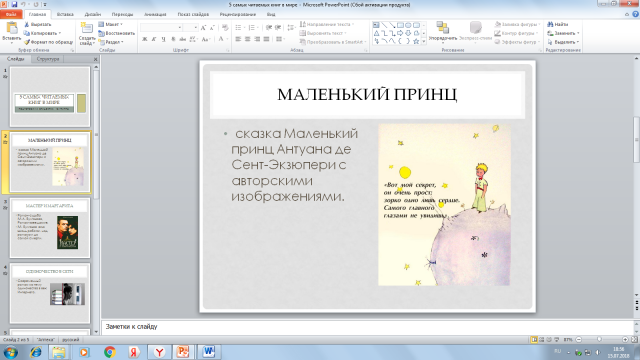
Task: Click the decrease font size icon
Action: [212, 28]
